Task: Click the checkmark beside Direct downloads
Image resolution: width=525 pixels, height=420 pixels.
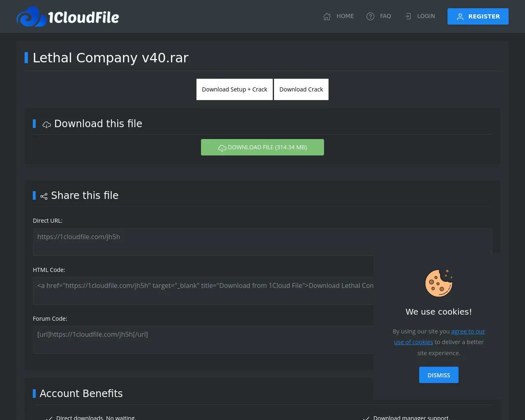Action: pyautogui.click(x=49, y=418)
